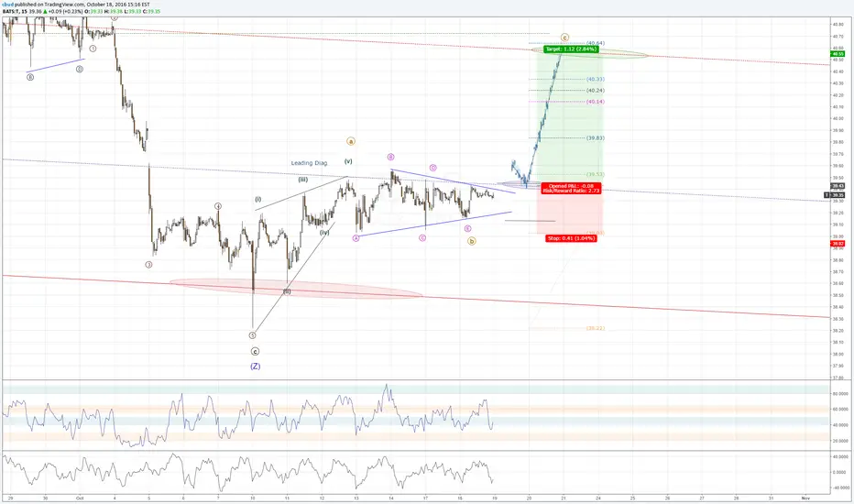Click the orange circled "a" wave marker
The height and width of the screenshot is (504, 854).
[351, 141]
